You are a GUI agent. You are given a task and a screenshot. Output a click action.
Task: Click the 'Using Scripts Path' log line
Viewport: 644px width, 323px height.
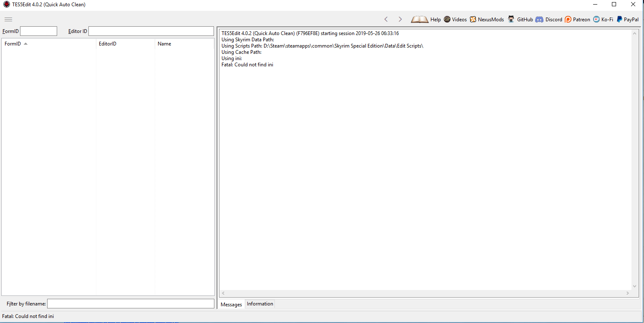pos(322,46)
